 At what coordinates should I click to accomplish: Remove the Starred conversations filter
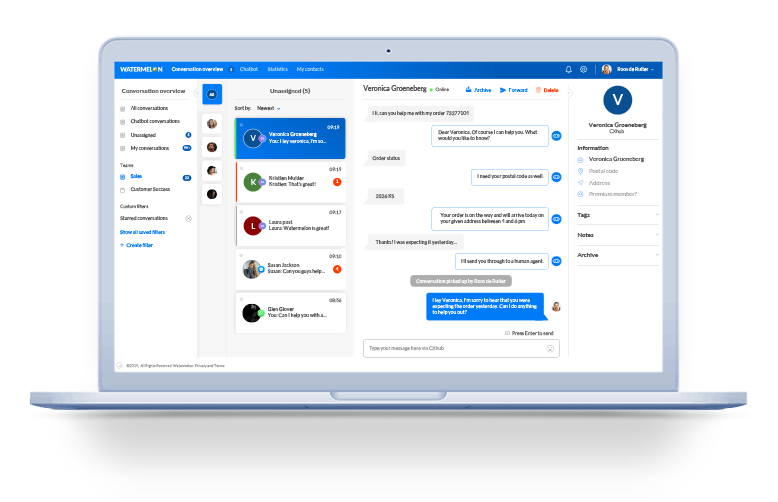pos(189,218)
